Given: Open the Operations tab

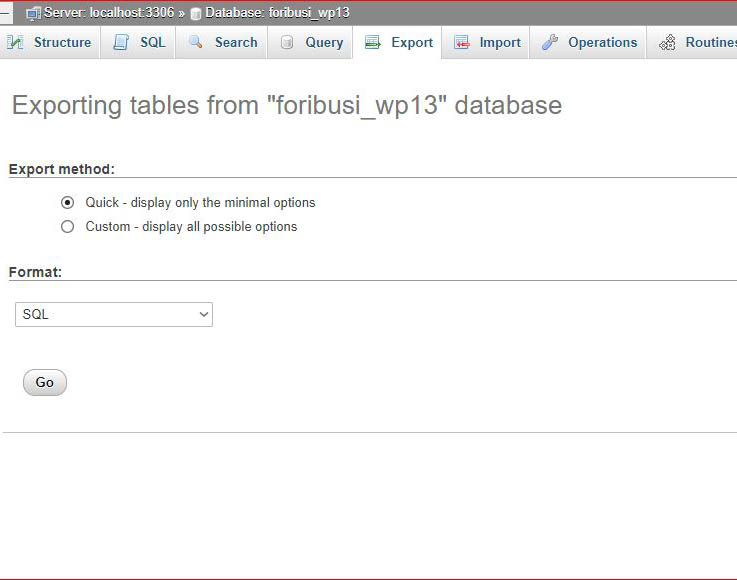Looking at the screenshot, I should coord(588,42).
